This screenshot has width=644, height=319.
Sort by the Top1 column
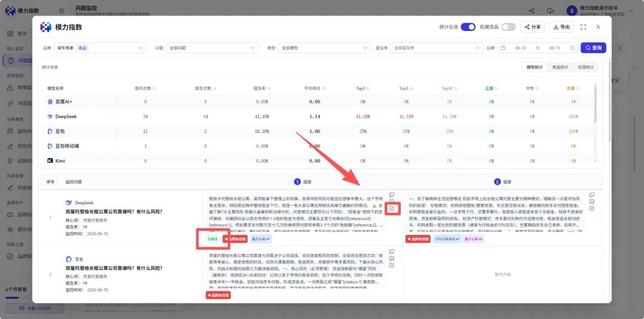368,88
